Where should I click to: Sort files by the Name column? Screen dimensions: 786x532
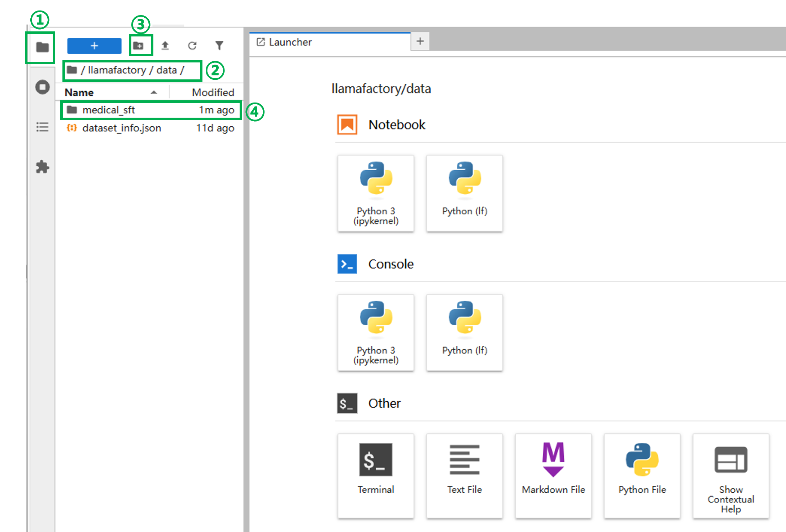tap(79, 92)
